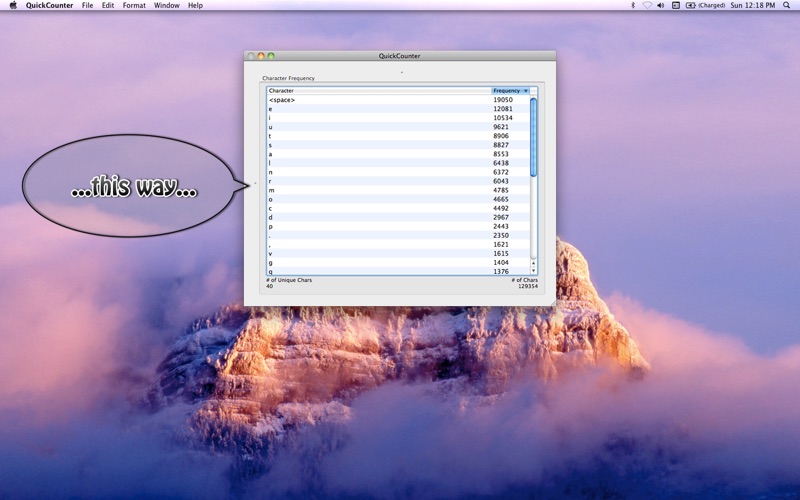Select the row for character c
The image size is (800, 500).
tap(398, 208)
